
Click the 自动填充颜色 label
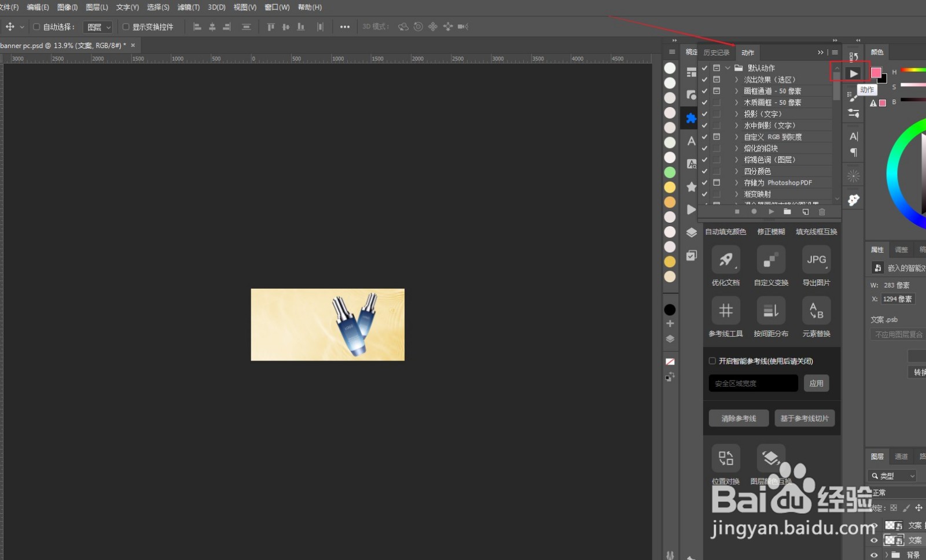click(725, 231)
